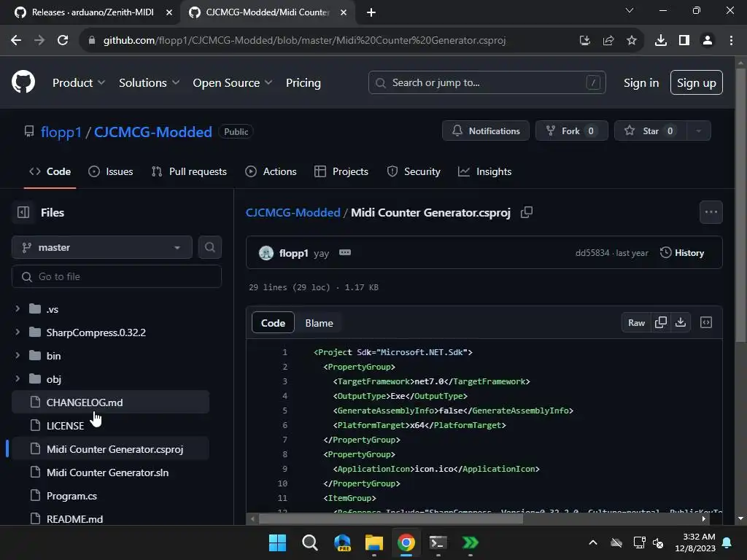This screenshot has width=747, height=560.
Task: Switch to the Projects tab
Action: [341, 171]
